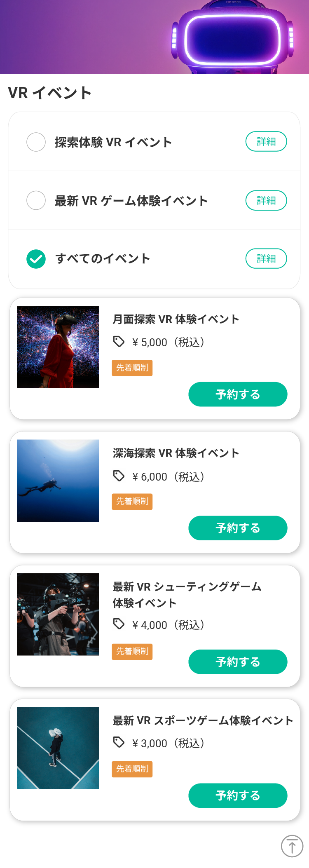Open 詳細 for すべてのイベント

click(x=266, y=258)
